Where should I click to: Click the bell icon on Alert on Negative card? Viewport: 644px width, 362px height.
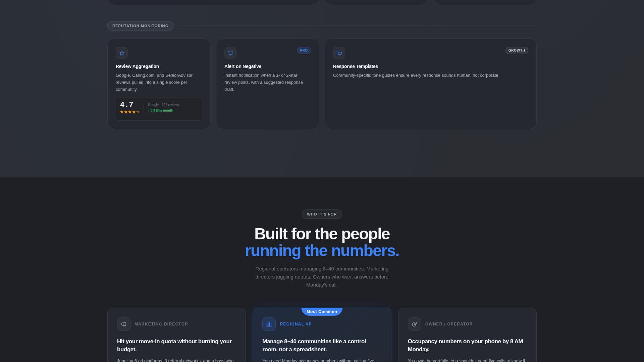[x=230, y=53]
